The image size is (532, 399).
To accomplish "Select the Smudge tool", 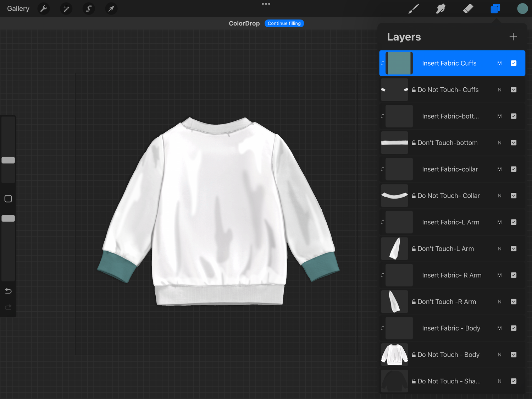I will 441,9.
